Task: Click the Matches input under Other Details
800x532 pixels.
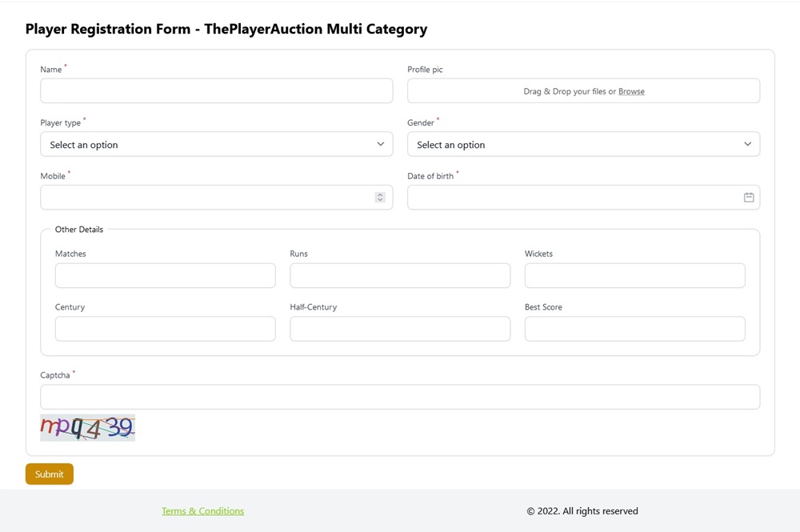Action: coord(165,275)
